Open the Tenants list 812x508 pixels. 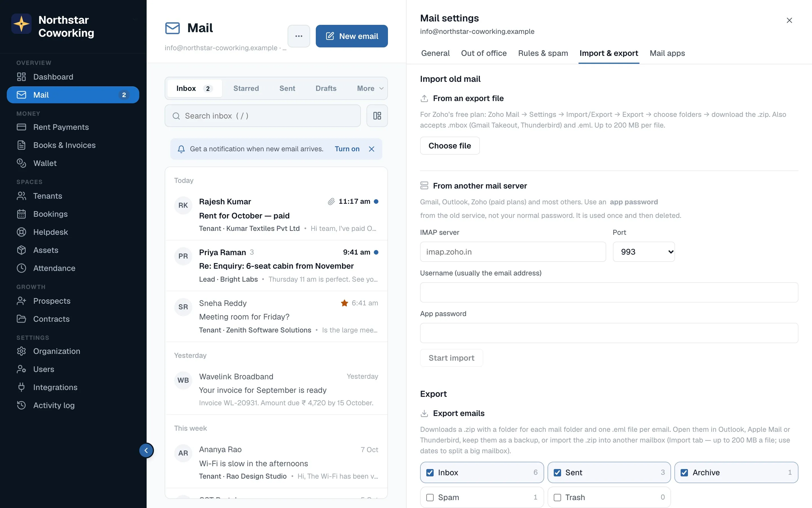(x=73, y=196)
